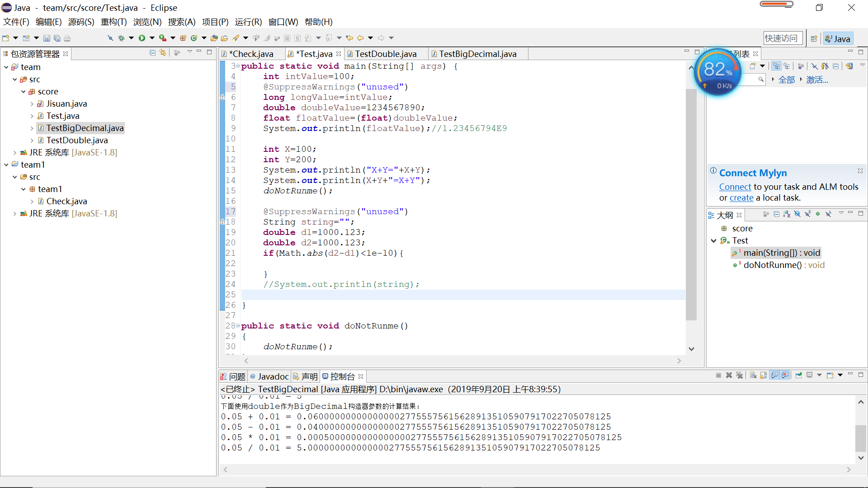Click the New Java Class icon

pyautogui.click(x=194, y=38)
